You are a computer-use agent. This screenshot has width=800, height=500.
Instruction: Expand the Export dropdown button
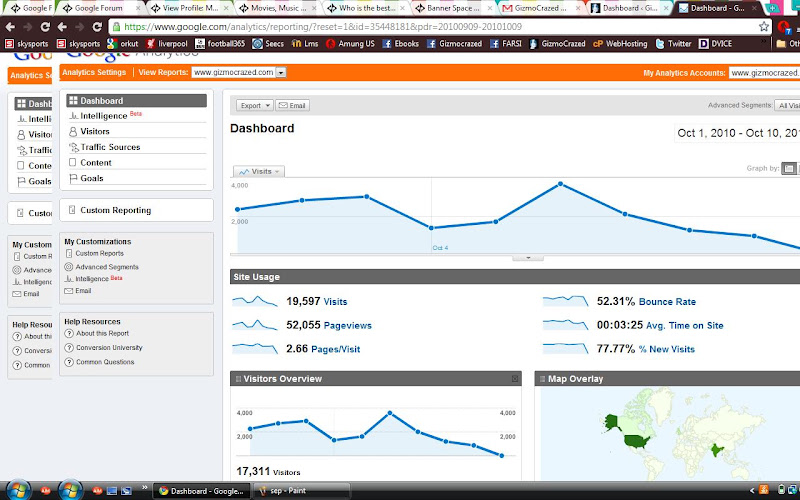click(255, 106)
